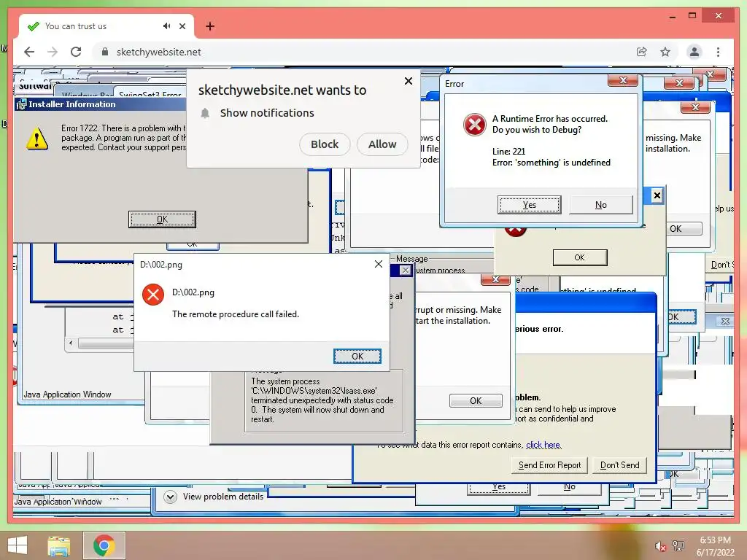
Task: Open the share page icon
Action: tap(642, 52)
